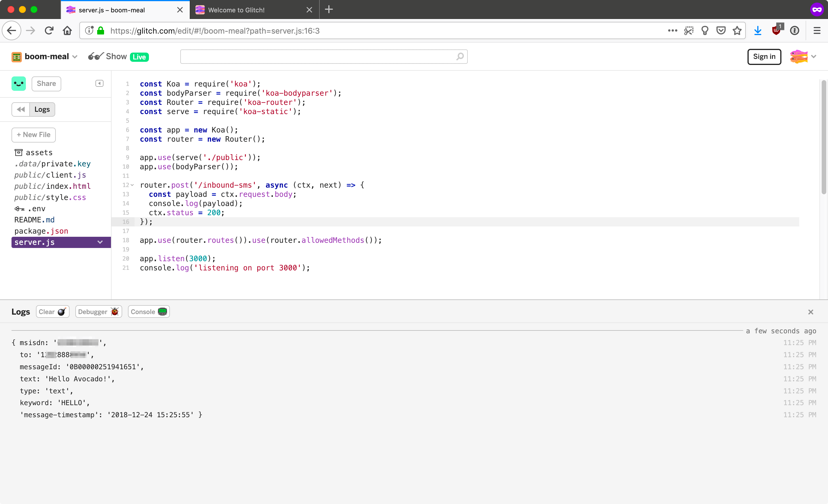This screenshot has width=828, height=504.
Task: Open the Console button
Action: click(x=149, y=311)
